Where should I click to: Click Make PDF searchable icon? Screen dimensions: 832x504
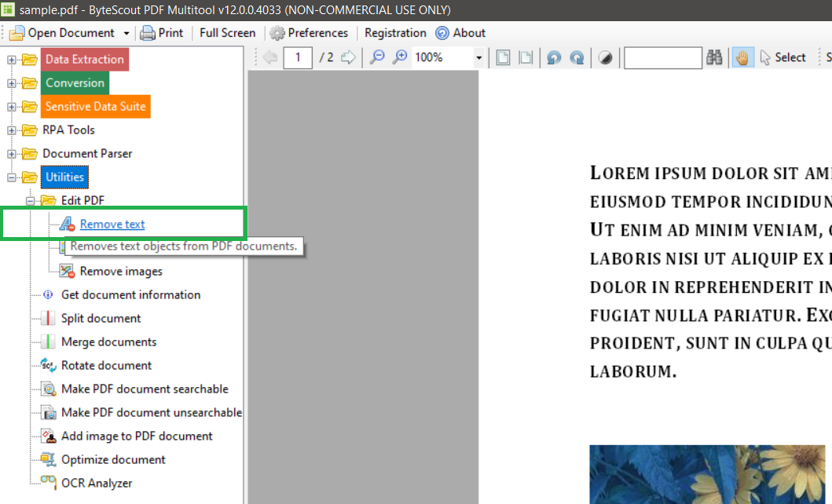[x=48, y=389]
